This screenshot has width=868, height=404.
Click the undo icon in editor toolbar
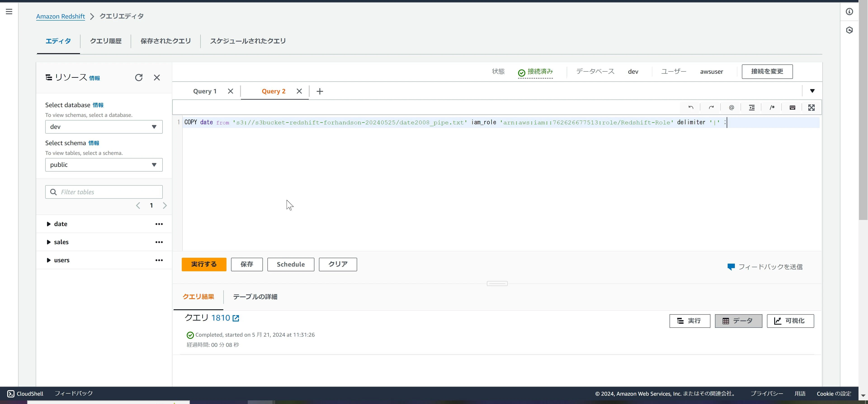691,107
